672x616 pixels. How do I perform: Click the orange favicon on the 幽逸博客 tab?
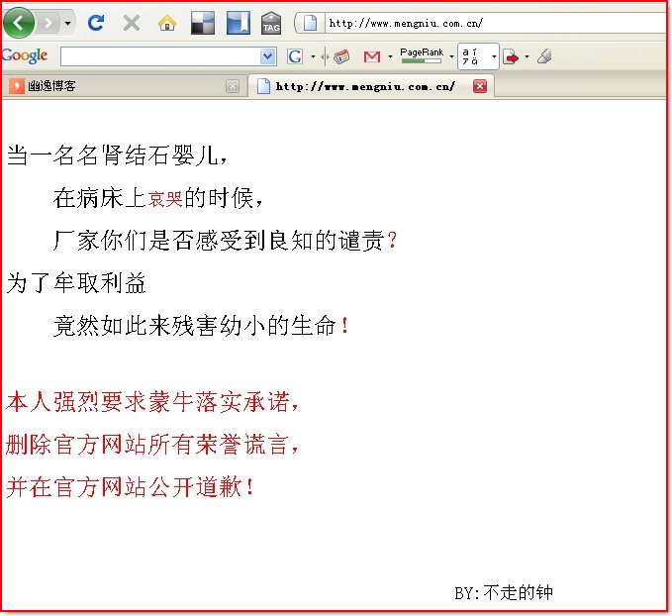click(x=16, y=86)
